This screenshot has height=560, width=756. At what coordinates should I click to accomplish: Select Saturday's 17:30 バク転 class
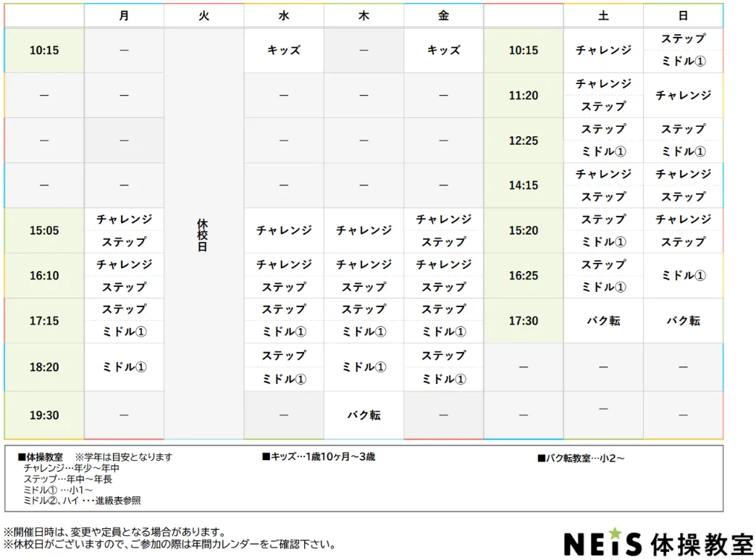coord(603,321)
